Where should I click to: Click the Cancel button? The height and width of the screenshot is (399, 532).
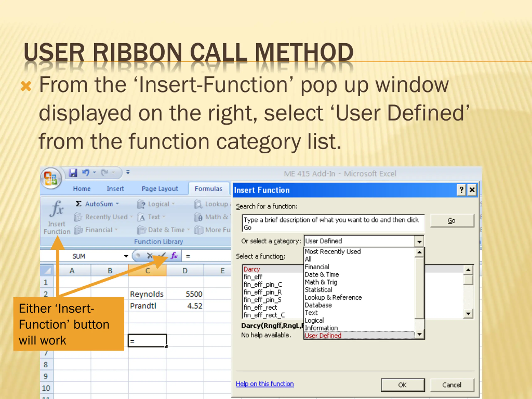coord(452,385)
